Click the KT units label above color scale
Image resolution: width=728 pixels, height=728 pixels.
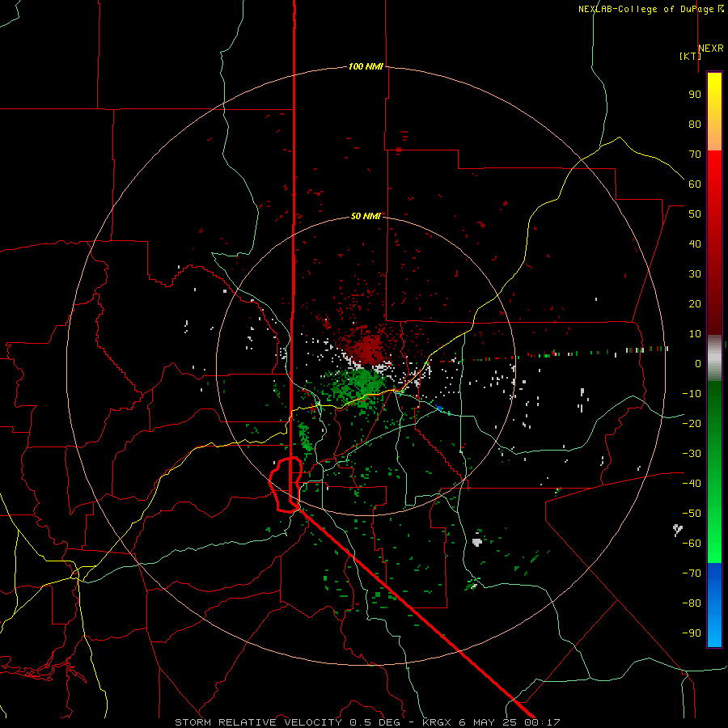(x=690, y=56)
